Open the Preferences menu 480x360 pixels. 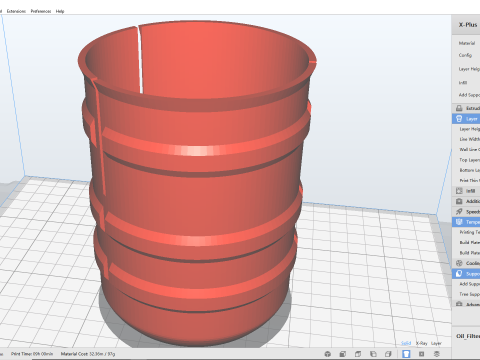(41, 11)
